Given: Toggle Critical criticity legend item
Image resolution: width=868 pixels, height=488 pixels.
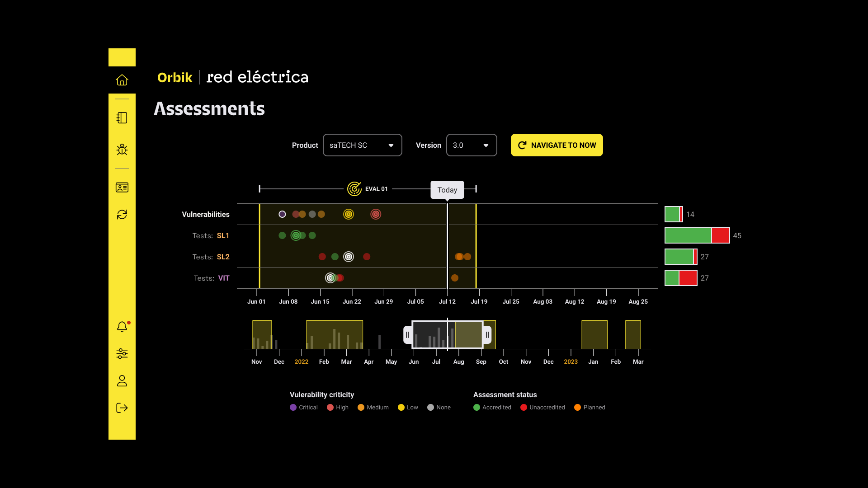Looking at the screenshot, I should coord(304,408).
